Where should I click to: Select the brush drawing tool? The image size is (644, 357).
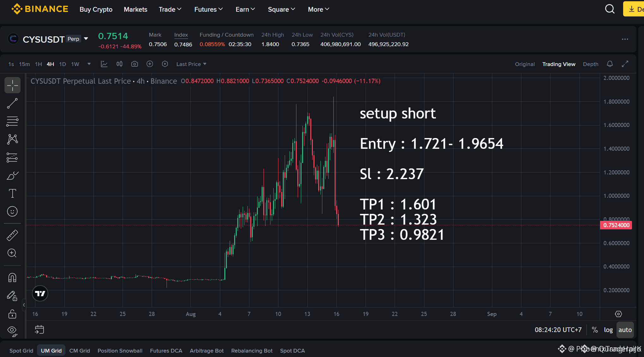[x=12, y=175]
